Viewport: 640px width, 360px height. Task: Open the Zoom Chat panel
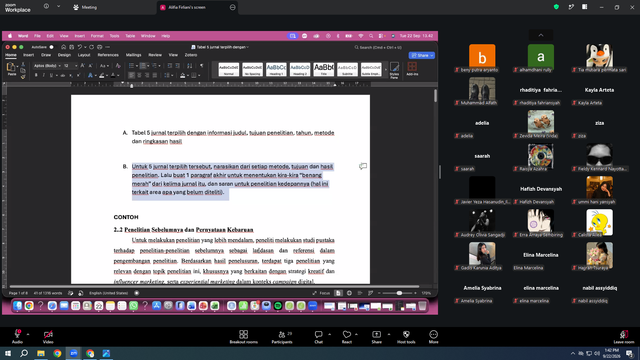pyautogui.click(x=318, y=337)
